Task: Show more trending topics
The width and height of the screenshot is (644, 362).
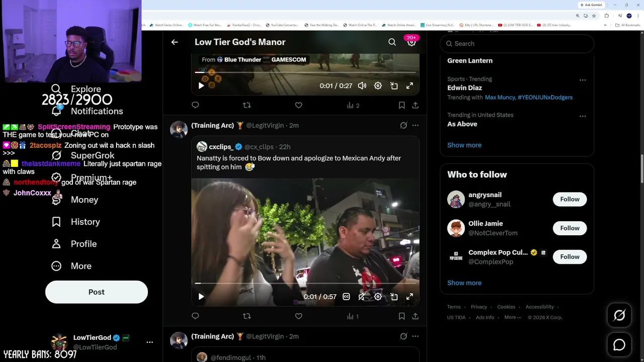Action: pos(464,145)
